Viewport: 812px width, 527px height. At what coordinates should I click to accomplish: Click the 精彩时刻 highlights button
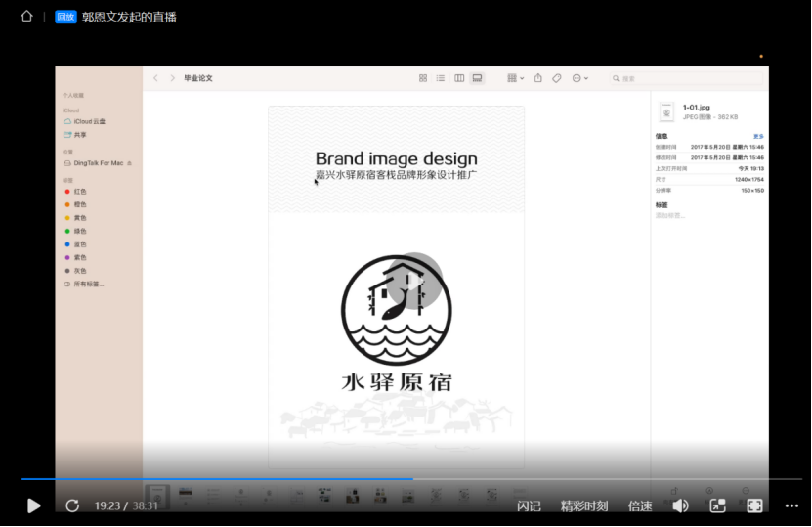583,505
